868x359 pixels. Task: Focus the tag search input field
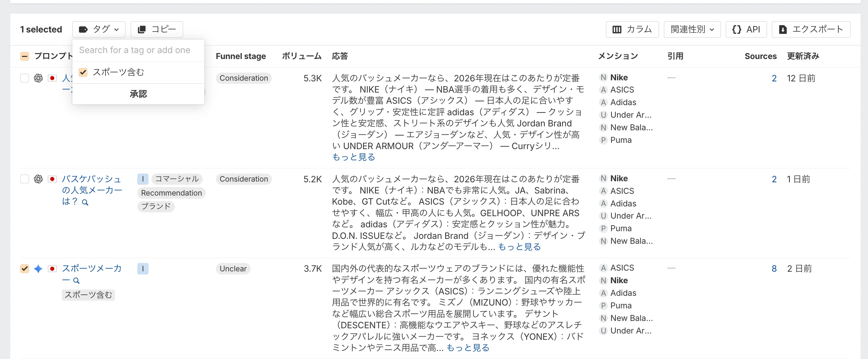tap(138, 50)
